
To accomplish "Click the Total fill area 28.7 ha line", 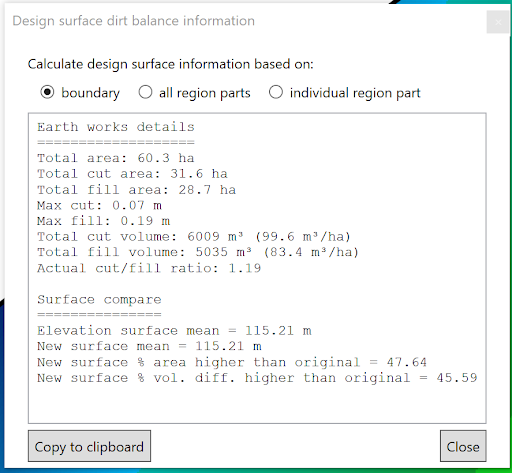I will 137,190.
